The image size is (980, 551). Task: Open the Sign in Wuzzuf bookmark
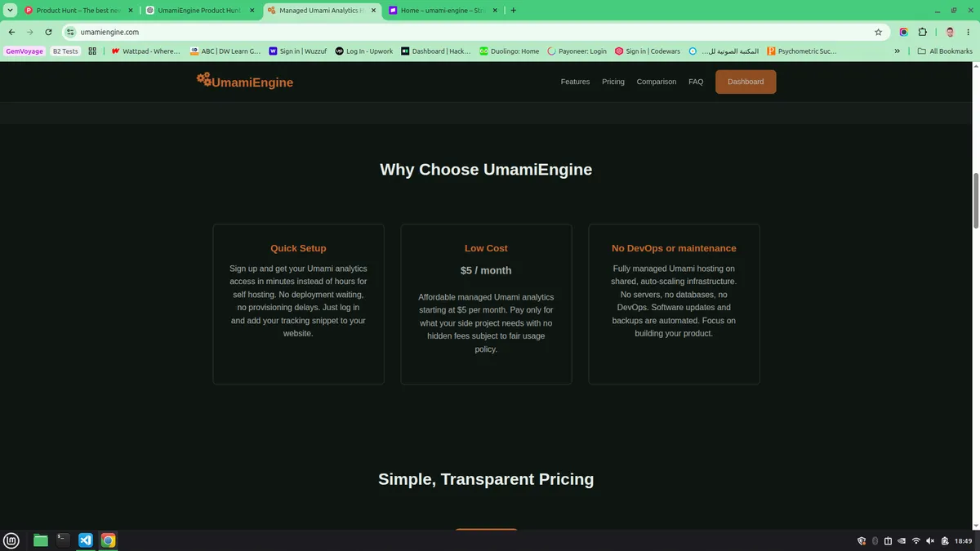point(298,51)
